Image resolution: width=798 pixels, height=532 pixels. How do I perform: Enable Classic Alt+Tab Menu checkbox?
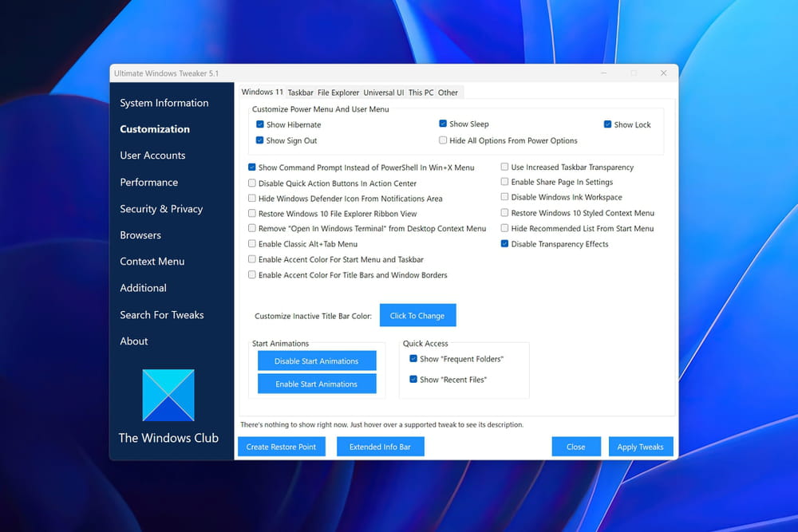(x=252, y=244)
